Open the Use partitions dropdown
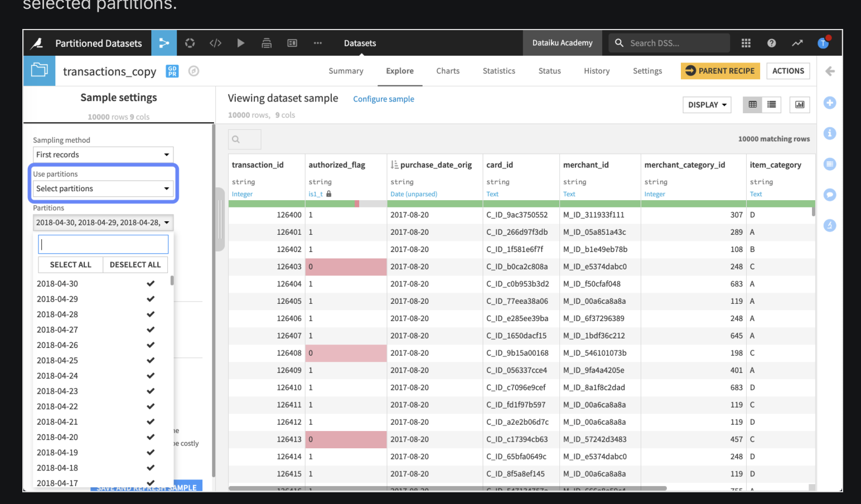Image resolution: width=861 pixels, height=504 pixels. pyautogui.click(x=103, y=188)
